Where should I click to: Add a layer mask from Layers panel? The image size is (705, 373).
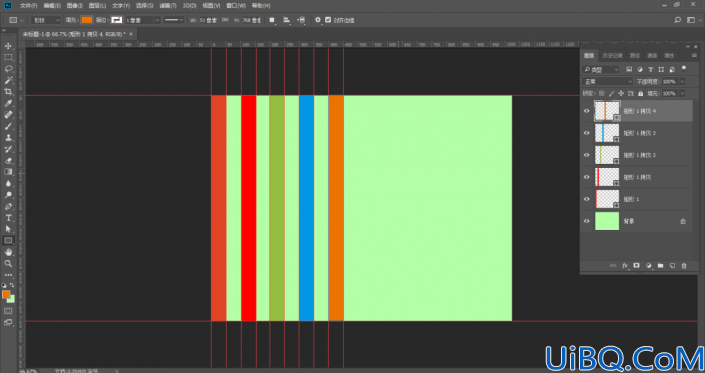637,266
